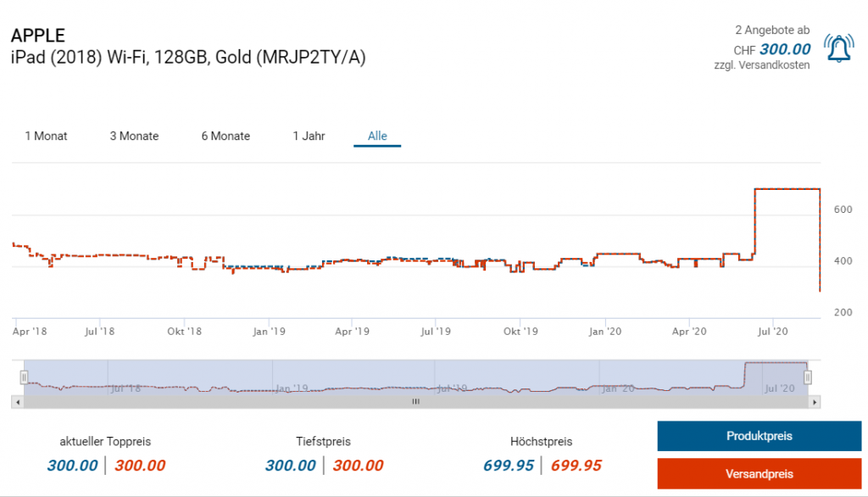Select the Alle time range tab
868x497 pixels.
point(377,136)
